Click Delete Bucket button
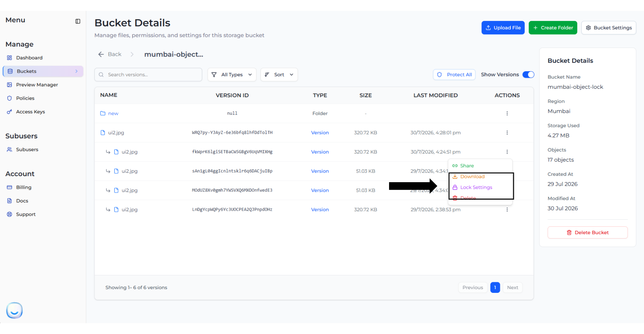This screenshot has height=334, width=644. point(588,232)
